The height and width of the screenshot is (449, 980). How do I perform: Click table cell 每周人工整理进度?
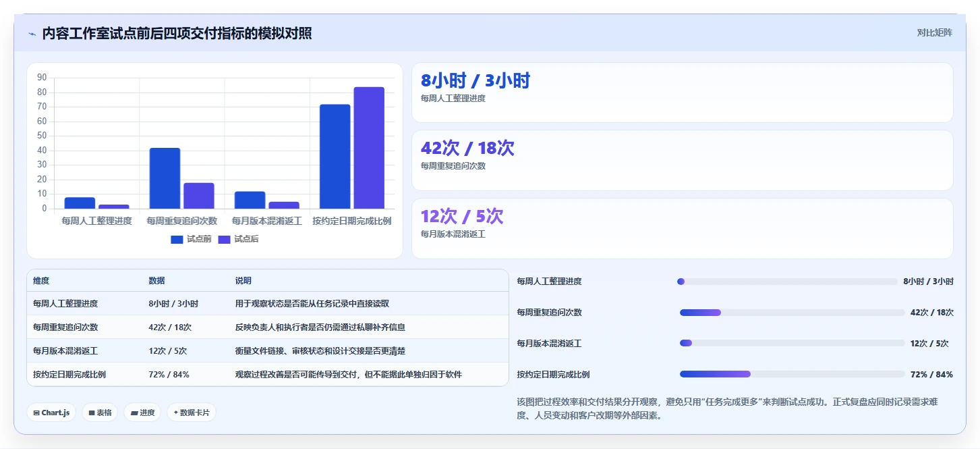pyautogui.click(x=65, y=304)
